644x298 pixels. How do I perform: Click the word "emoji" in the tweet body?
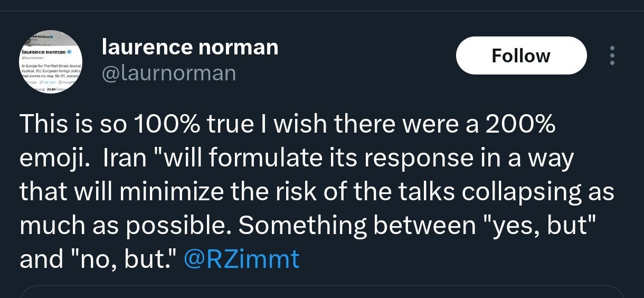point(53,159)
